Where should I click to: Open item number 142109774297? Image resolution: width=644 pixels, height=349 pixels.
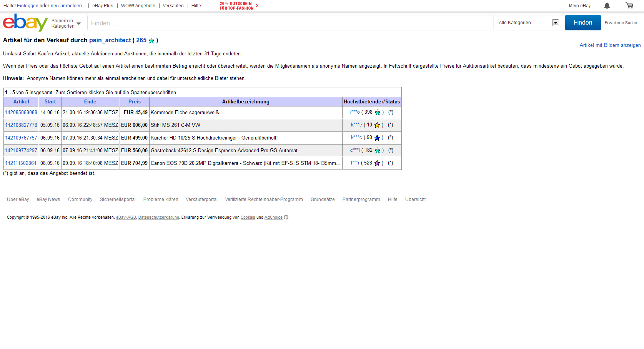tap(21, 151)
